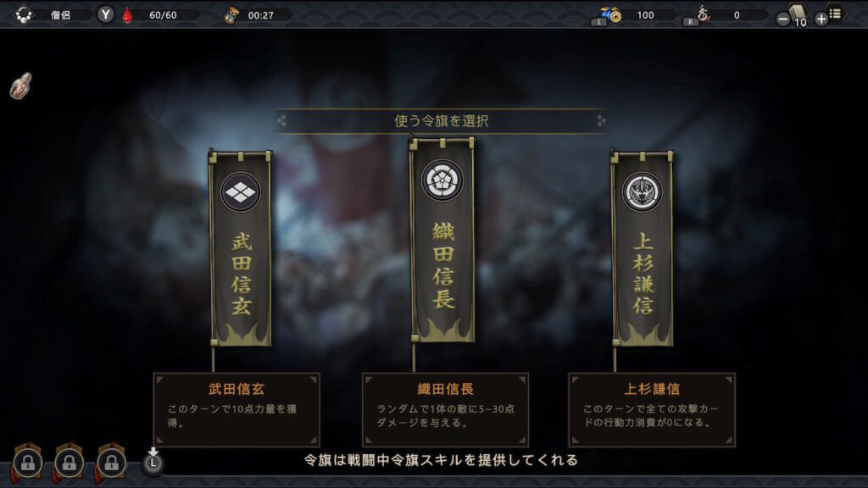Select the 織田信長 banner
868x488 pixels.
pos(442,241)
